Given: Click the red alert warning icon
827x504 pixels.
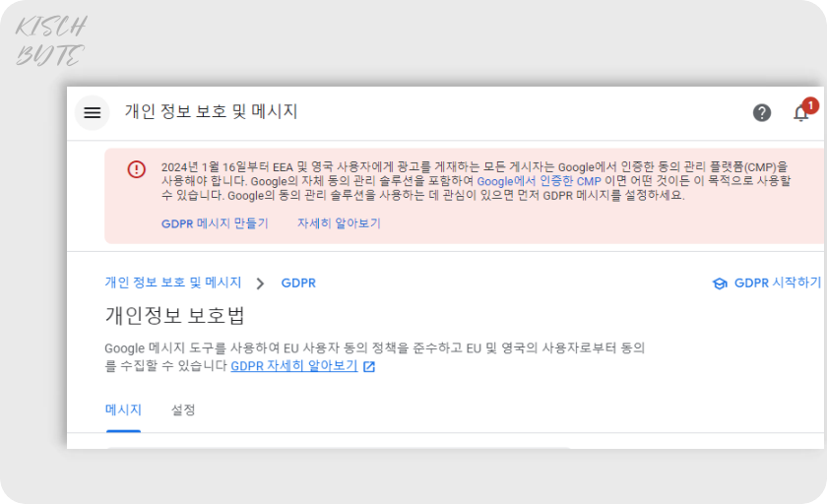Looking at the screenshot, I should click(x=137, y=169).
